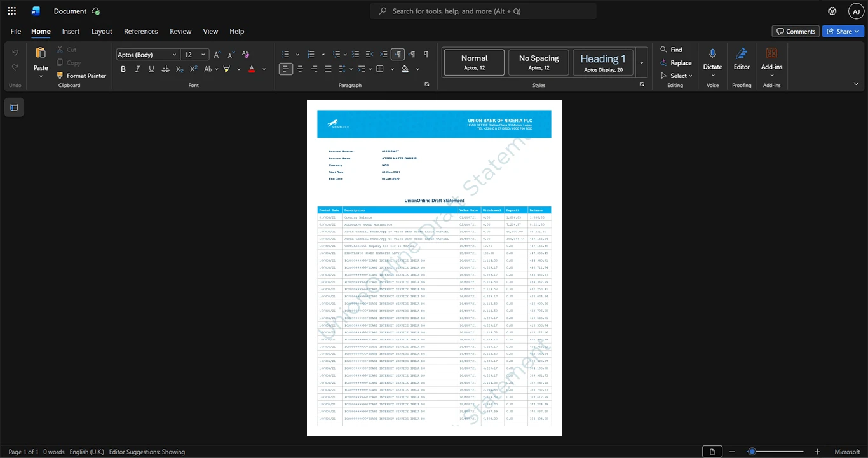Screen dimensions: 868x458
Task: Toggle italic formatting
Action: (x=137, y=69)
